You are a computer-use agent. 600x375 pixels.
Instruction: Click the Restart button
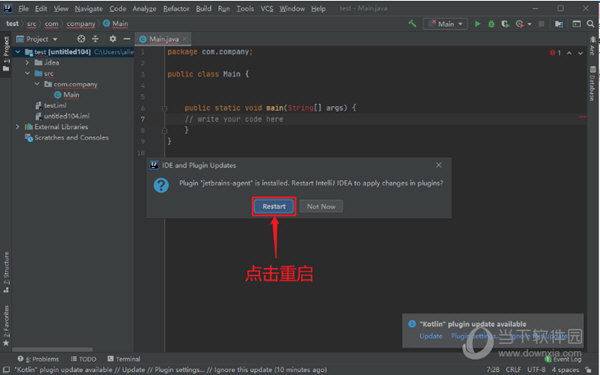(x=274, y=207)
